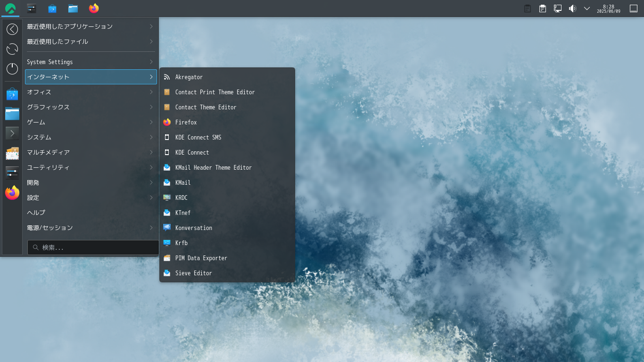This screenshot has height=362, width=644.
Task: Launch Discover shopping bag icon in top panel
Action: (52, 8)
